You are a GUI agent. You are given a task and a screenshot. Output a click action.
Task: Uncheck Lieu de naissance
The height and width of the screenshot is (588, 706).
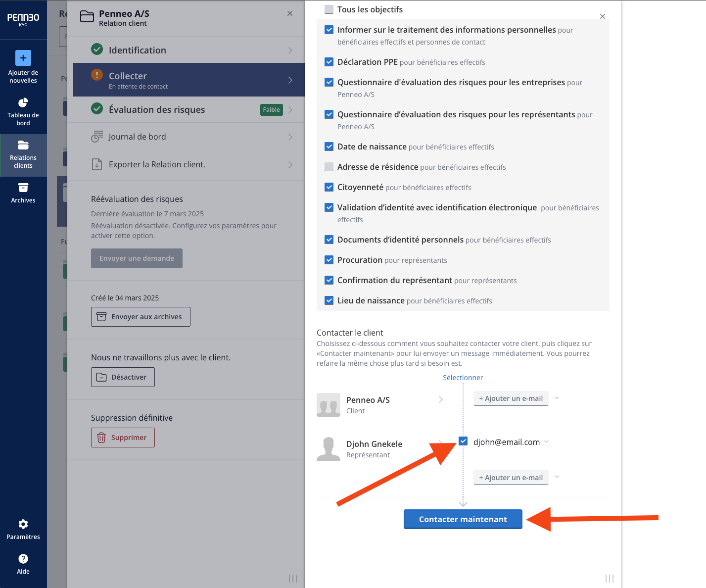point(329,300)
